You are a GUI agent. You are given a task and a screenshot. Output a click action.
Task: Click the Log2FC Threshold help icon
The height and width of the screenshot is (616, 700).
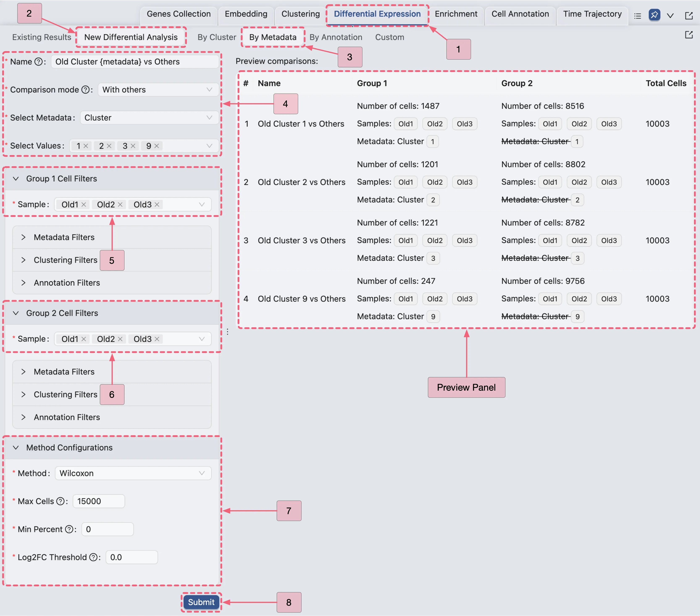coord(93,557)
